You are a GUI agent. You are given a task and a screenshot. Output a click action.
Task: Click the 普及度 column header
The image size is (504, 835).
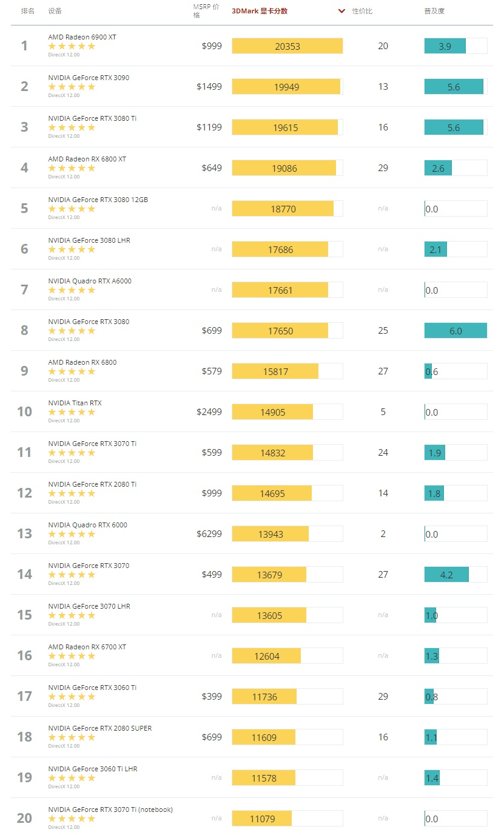pyautogui.click(x=434, y=11)
